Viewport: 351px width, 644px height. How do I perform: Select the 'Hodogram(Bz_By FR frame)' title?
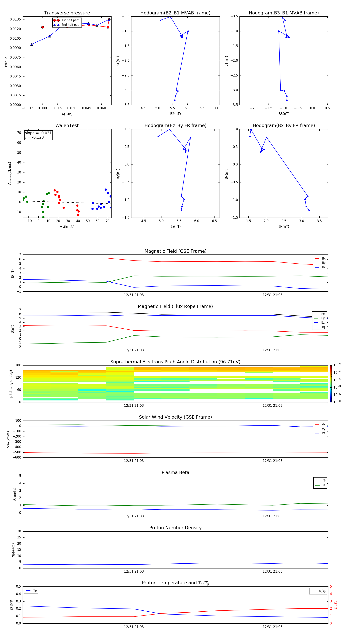pos(175,125)
